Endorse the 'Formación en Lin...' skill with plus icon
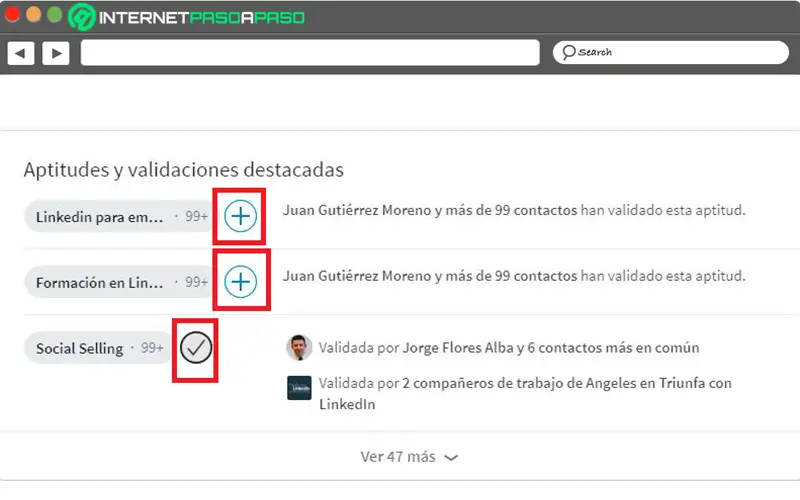The width and height of the screenshot is (800, 500). [x=240, y=282]
